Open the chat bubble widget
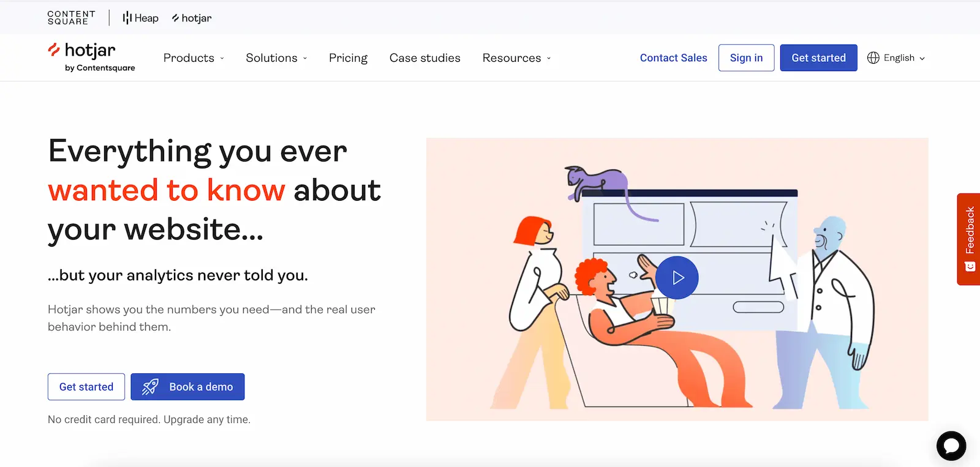 [x=951, y=446]
